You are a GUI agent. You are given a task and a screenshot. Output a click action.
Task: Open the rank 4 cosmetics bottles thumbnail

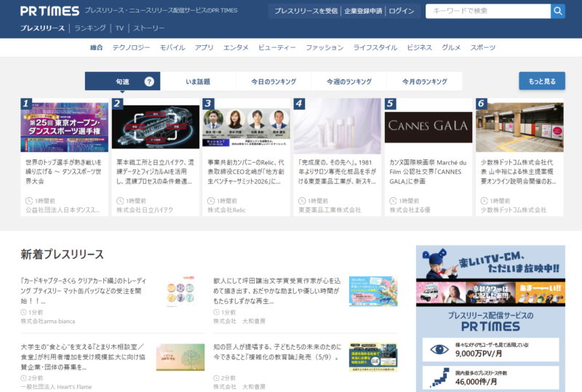(338, 127)
